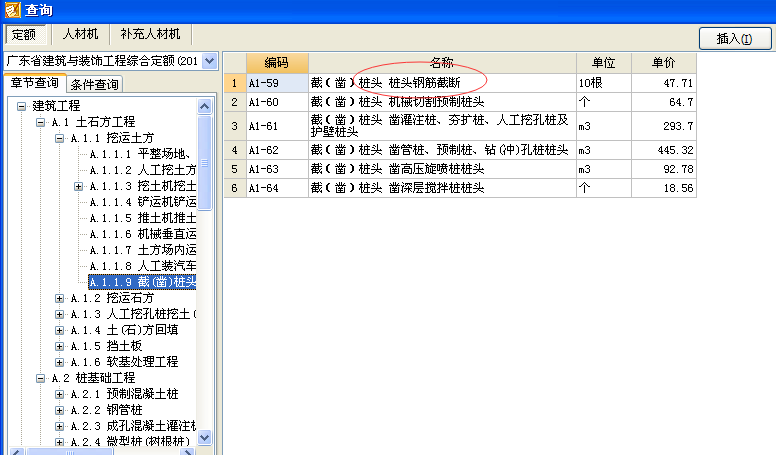Click row number 6 header
The width and height of the screenshot is (776, 455).
[x=235, y=188]
